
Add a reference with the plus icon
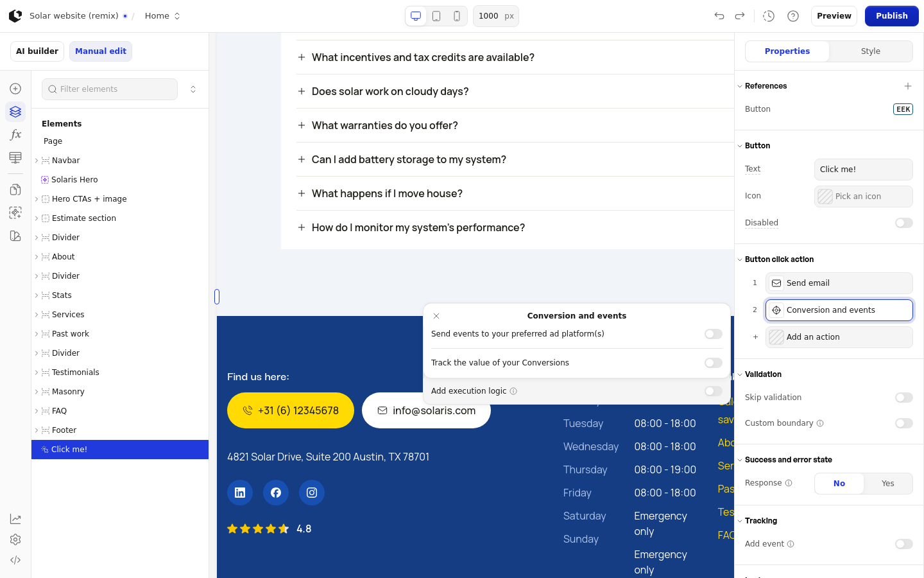pos(908,86)
